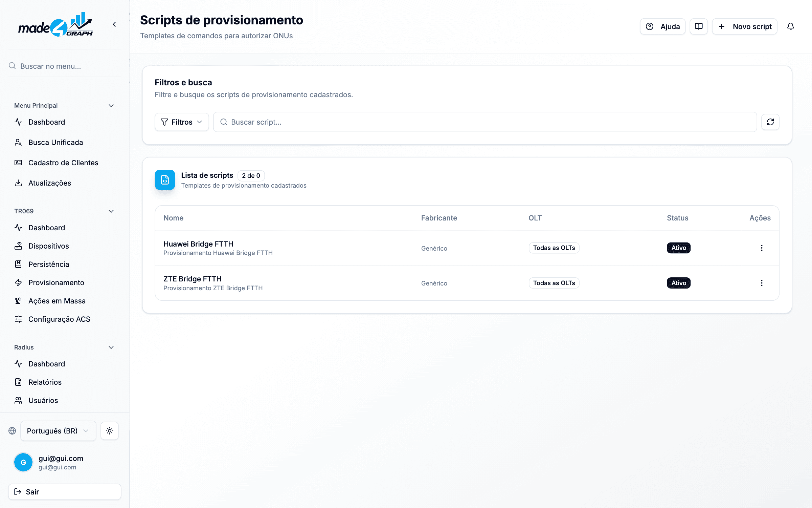Go to Cadastro de Clientes
The width and height of the screenshot is (812, 508).
pyautogui.click(x=64, y=163)
